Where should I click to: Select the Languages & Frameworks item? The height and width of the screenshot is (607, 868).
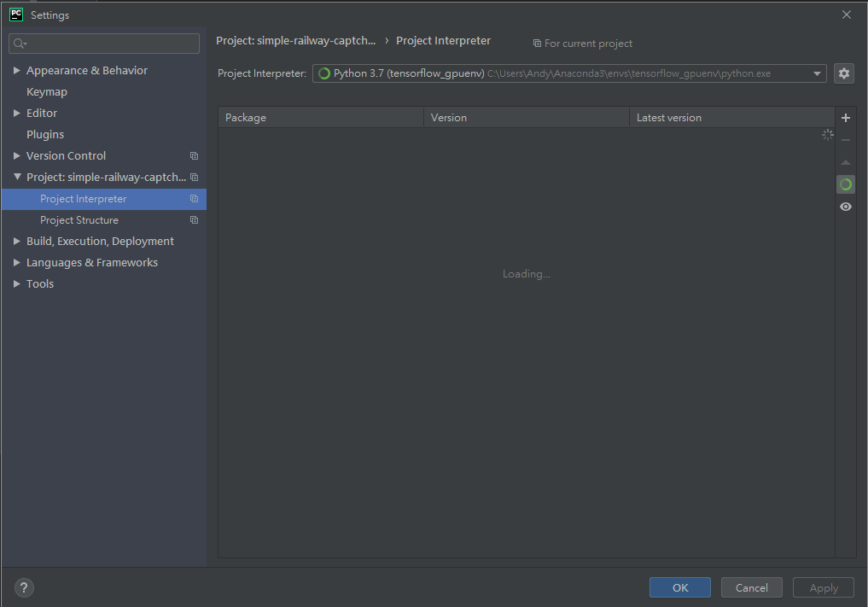tap(92, 262)
